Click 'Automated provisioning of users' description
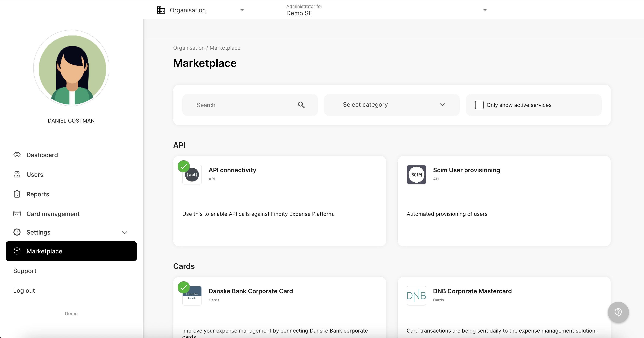This screenshot has width=644, height=338. (447, 214)
